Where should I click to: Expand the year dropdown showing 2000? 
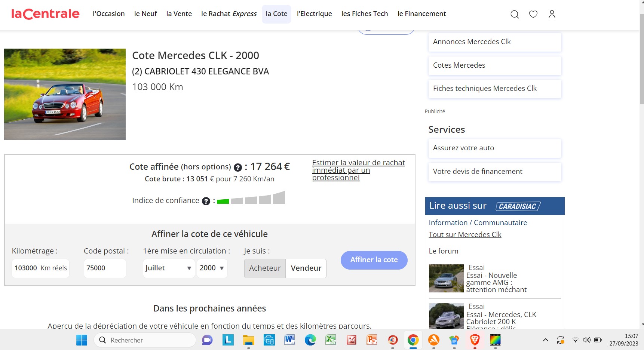click(212, 268)
